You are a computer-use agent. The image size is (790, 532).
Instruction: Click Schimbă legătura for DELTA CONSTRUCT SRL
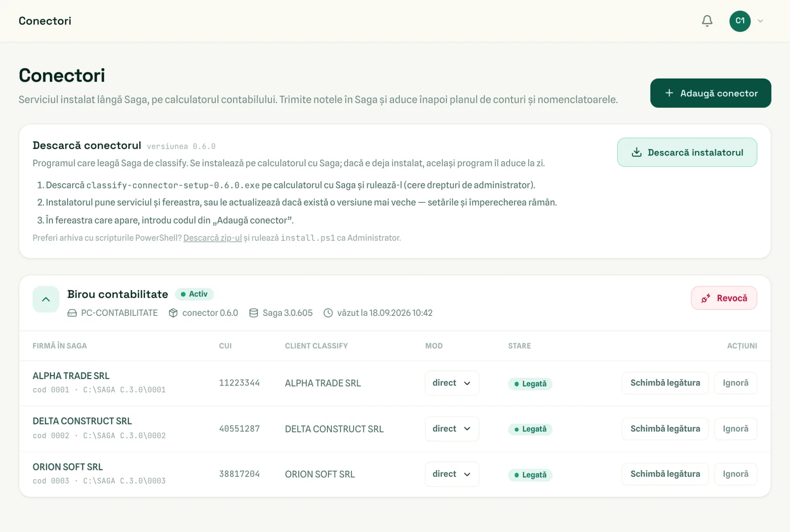(x=665, y=429)
